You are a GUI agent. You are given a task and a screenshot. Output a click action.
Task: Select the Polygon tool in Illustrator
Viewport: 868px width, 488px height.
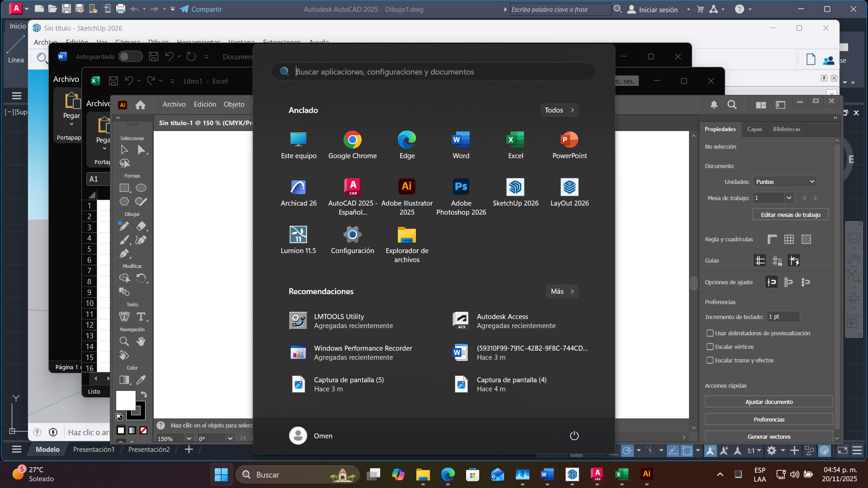(x=124, y=202)
